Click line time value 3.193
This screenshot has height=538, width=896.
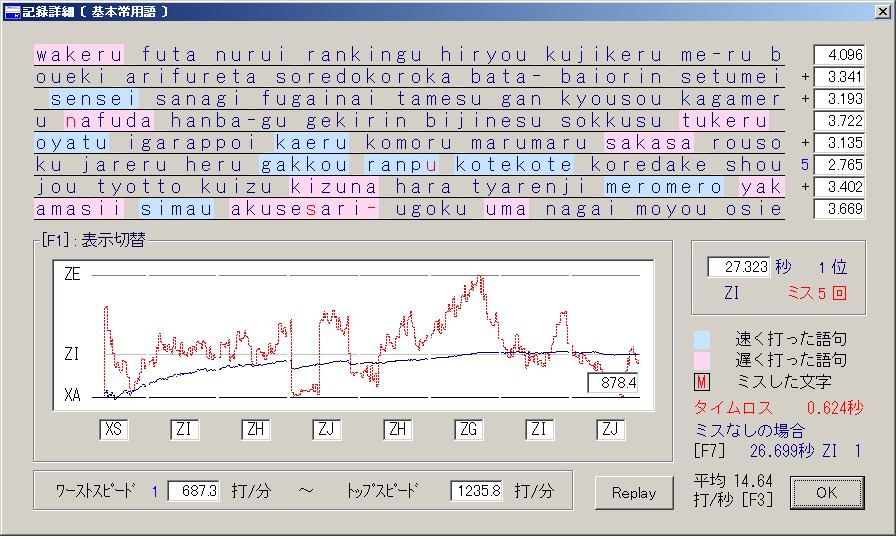(839, 99)
